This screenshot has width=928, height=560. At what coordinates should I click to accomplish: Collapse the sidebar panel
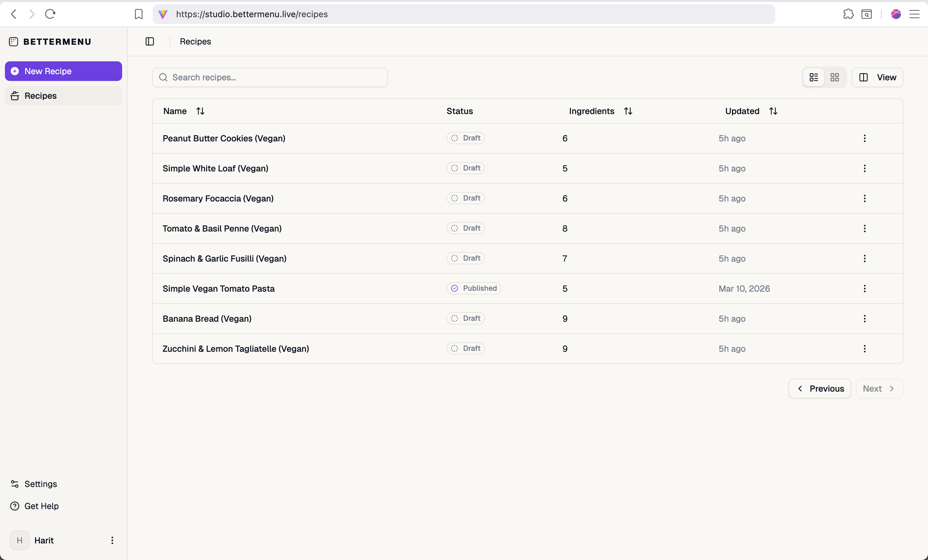pos(149,41)
